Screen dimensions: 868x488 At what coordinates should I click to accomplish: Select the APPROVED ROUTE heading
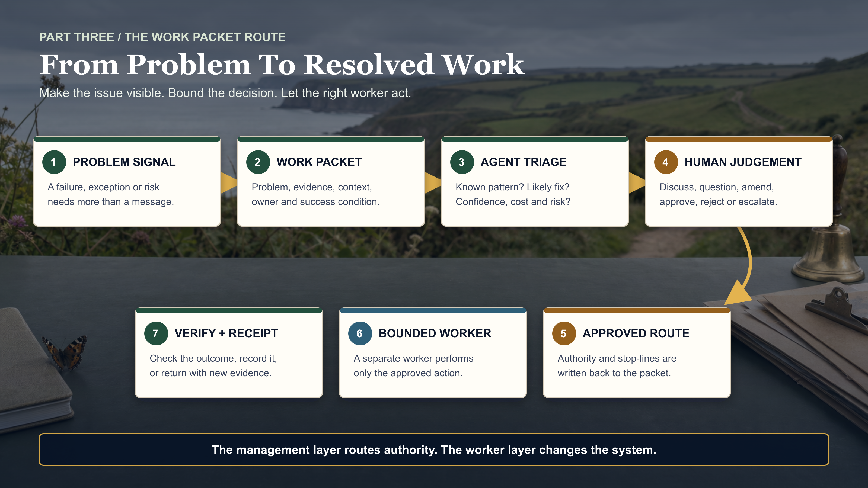coord(636,333)
